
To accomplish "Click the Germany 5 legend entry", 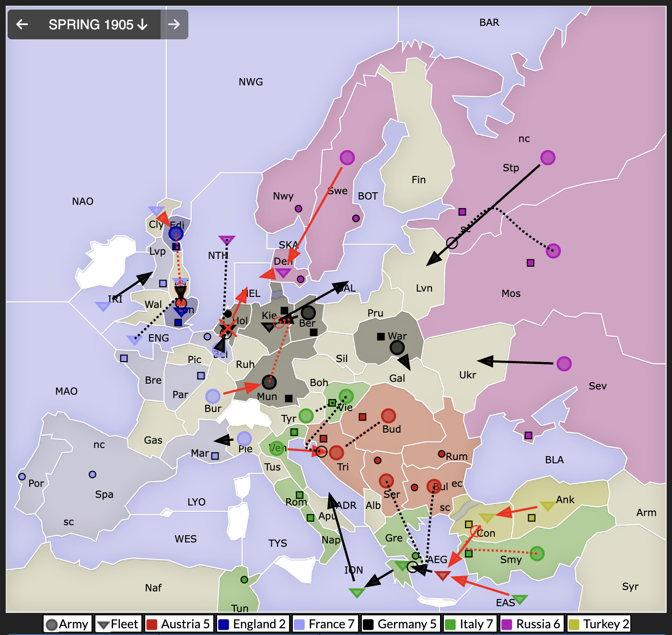I will (401, 624).
